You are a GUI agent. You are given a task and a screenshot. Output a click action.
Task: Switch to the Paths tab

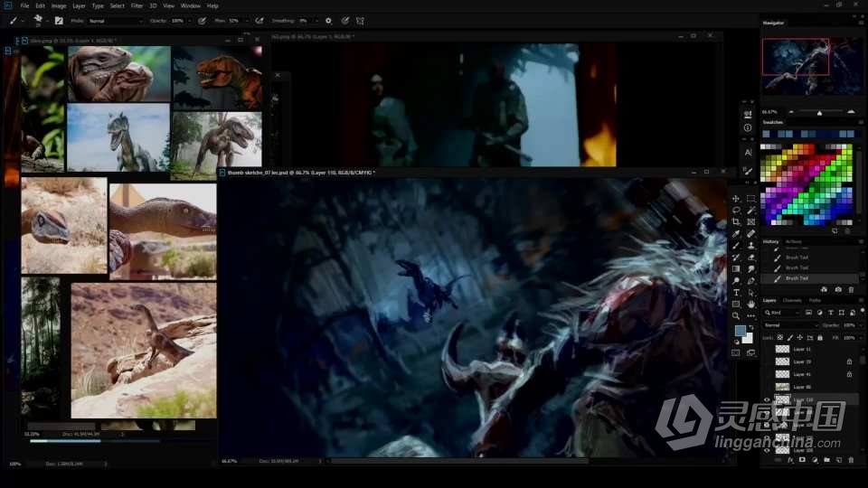(x=815, y=300)
